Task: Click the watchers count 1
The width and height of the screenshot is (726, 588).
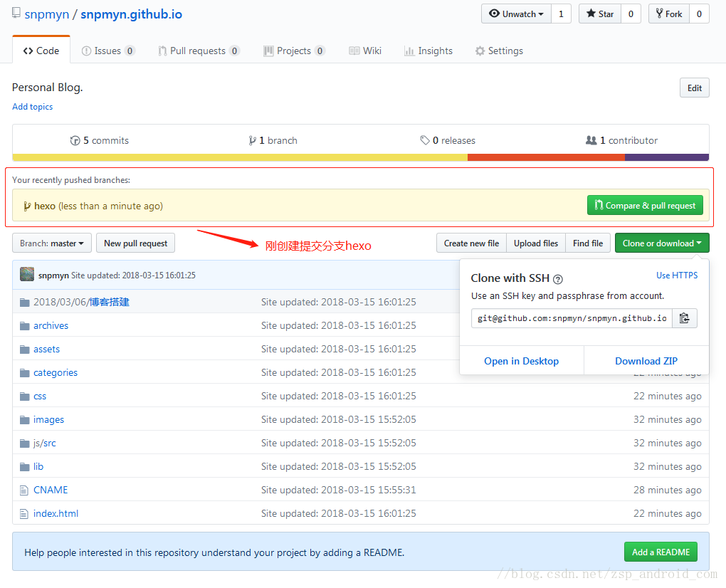Action: point(561,14)
